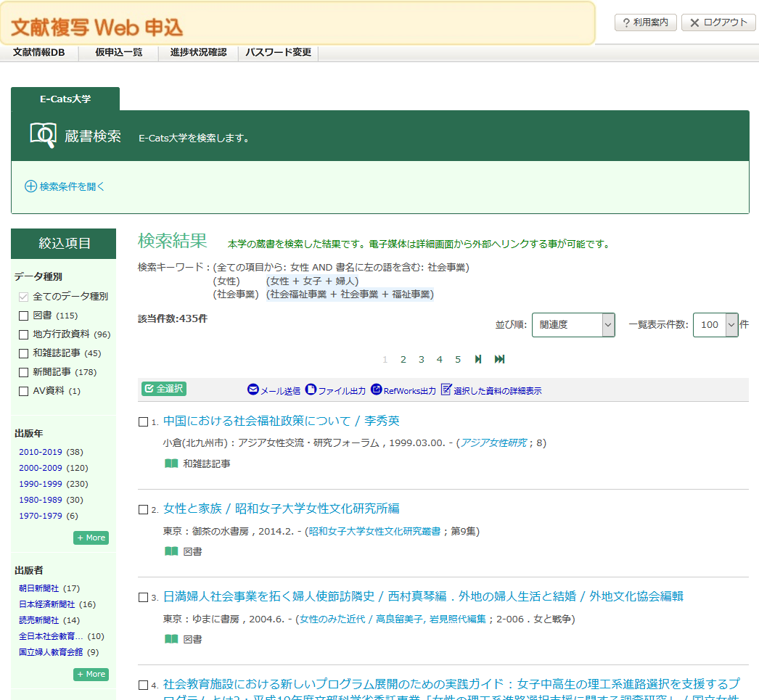Open 利用案内 help button

(645, 22)
